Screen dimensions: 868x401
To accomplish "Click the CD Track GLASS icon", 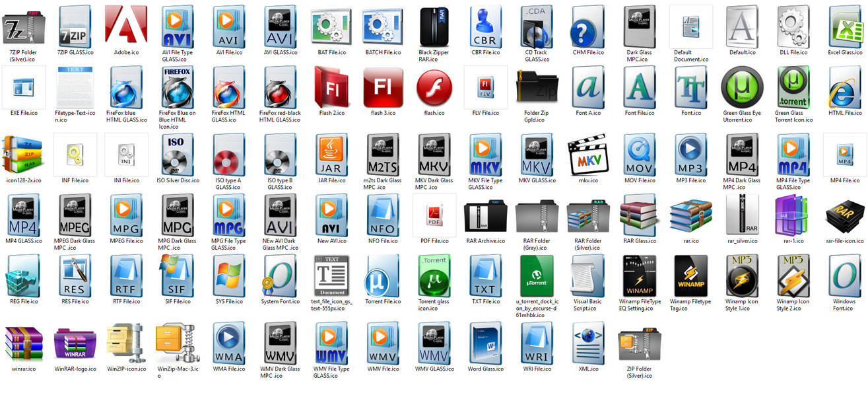I will point(537,25).
